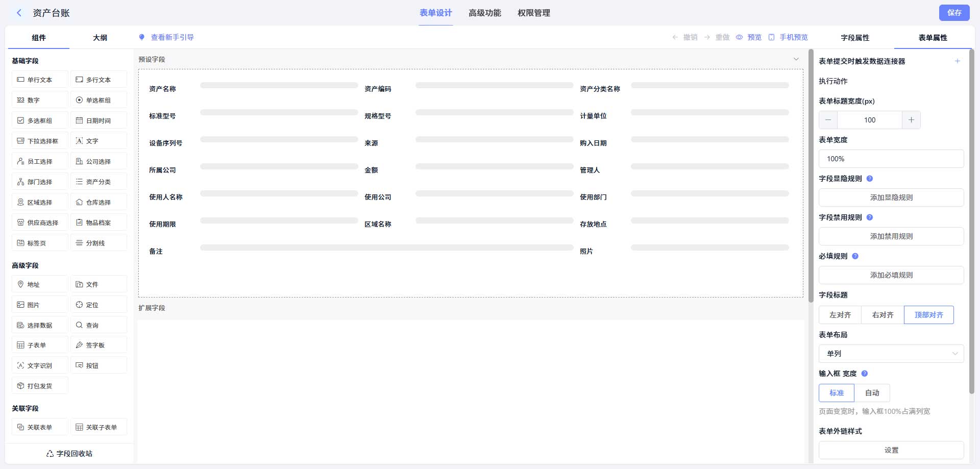Image resolution: width=980 pixels, height=469 pixels.
Task: Click 预览 to preview the form
Action: tap(749, 37)
